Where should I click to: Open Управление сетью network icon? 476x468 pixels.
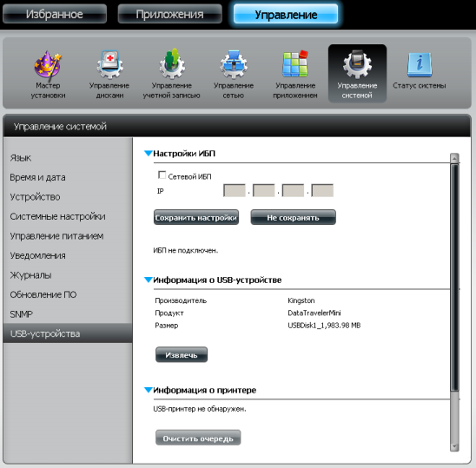click(x=234, y=64)
